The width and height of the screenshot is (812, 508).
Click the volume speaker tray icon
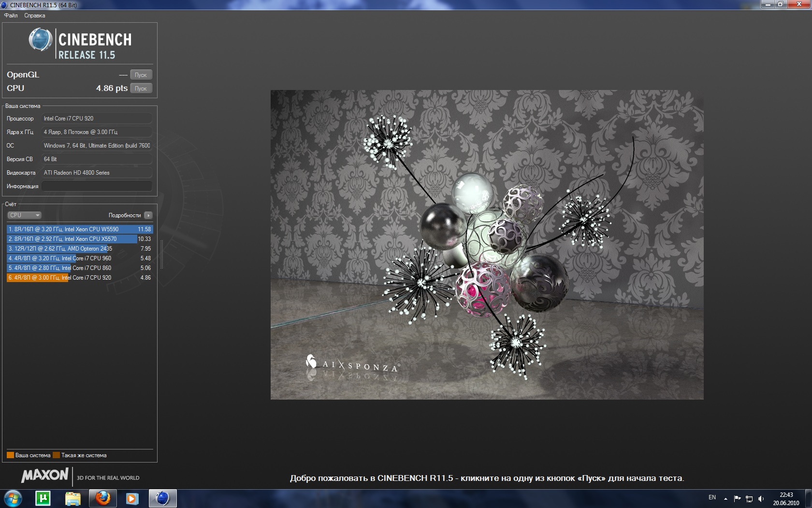tap(761, 498)
